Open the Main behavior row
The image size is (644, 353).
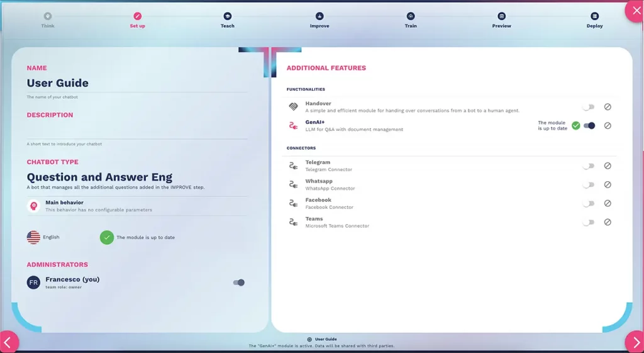136,206
